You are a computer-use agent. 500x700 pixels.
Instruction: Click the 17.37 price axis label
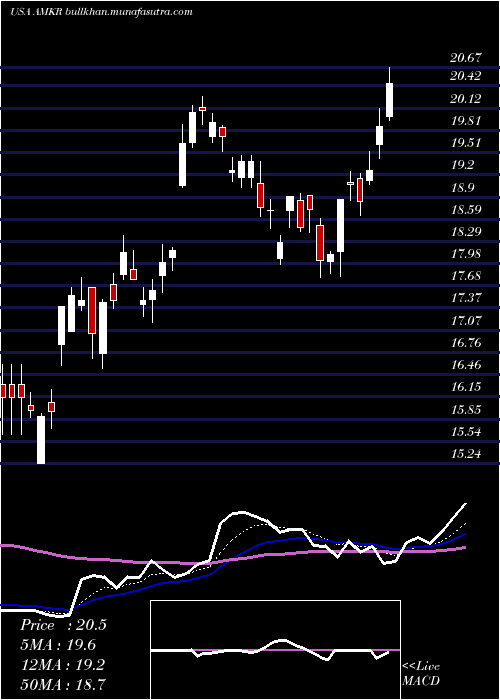pyautogui.click(x=466, y=298)
